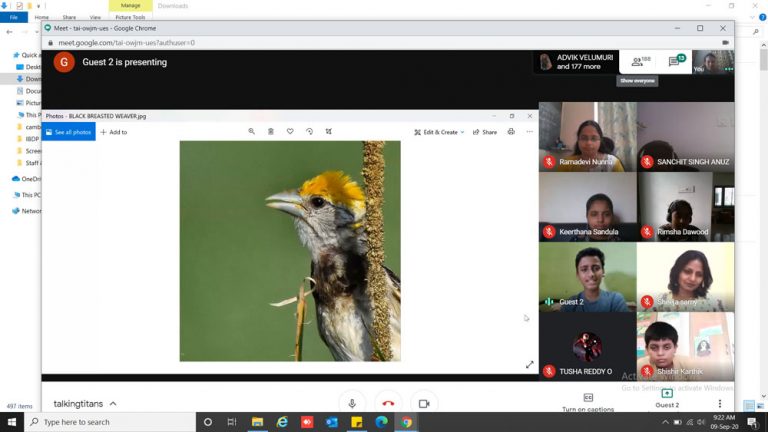Click the fullscreen arrows on shared photo
The width and height of the screenshot is (768, 432).
(x=529, y=364)
